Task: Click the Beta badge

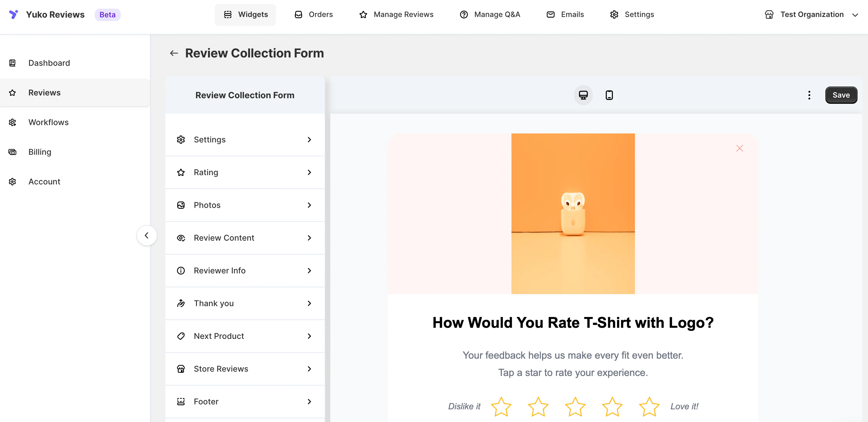Action: coord(107,15)
